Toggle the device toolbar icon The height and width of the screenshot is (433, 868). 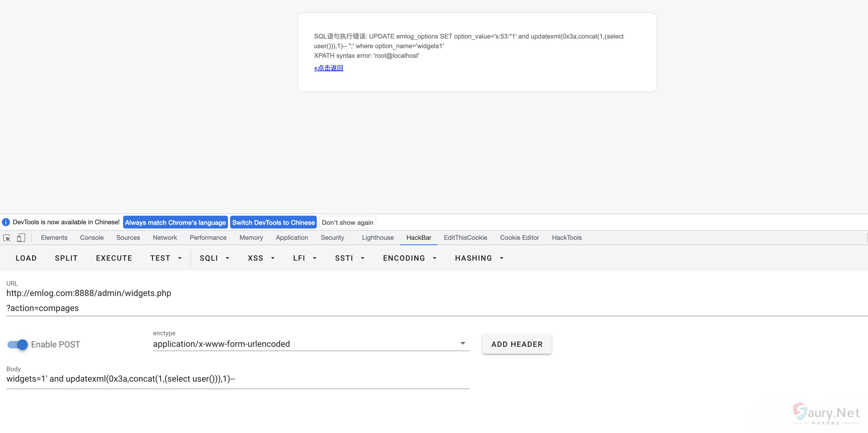(x=21, y=238)
